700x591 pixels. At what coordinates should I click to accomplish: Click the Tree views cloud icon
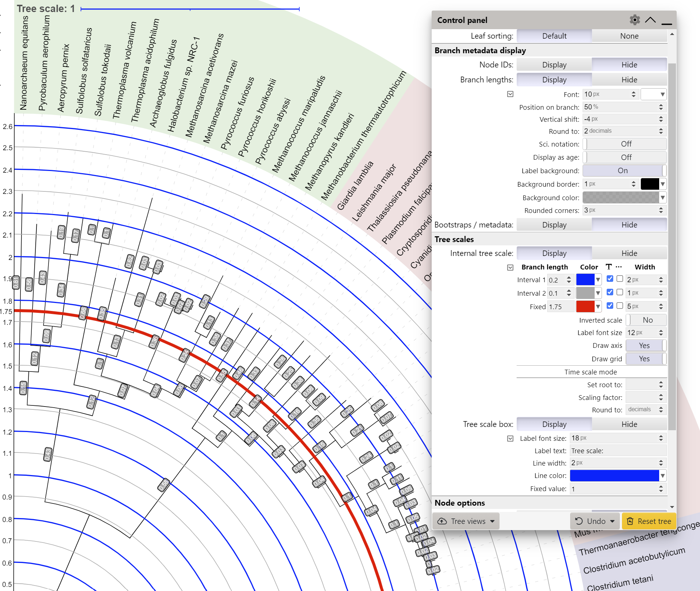tap(442, 521)
